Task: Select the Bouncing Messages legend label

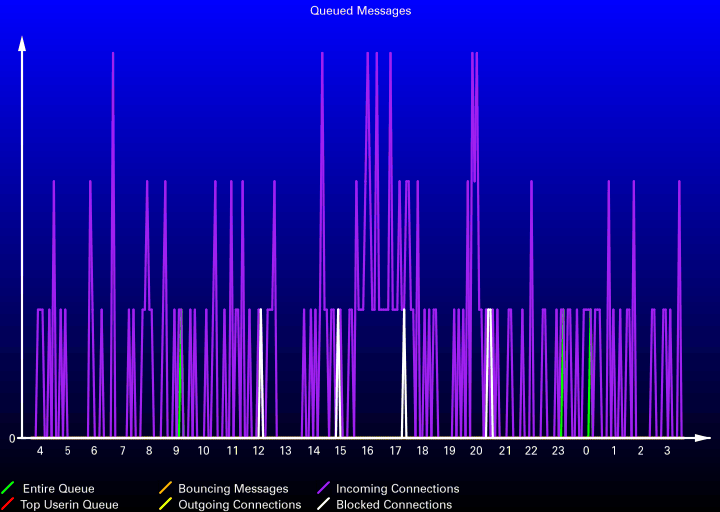Action: point(233,489)
